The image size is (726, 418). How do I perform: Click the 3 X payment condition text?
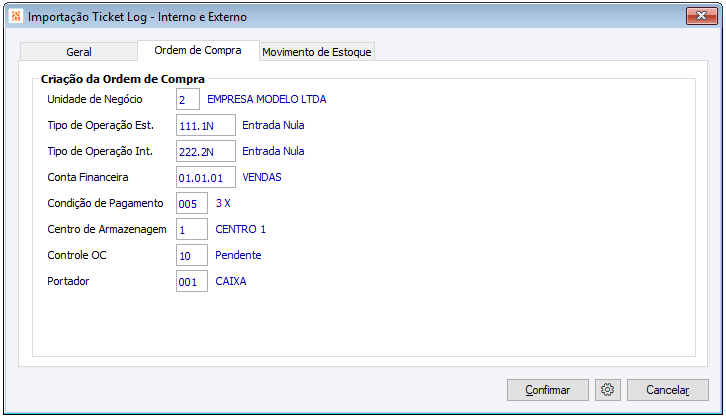point(223,203)
